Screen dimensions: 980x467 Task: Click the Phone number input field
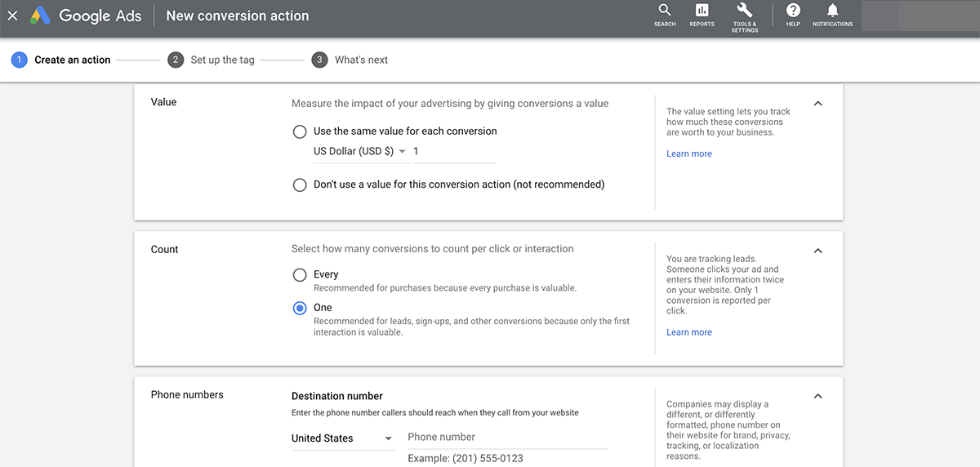tap(506, 438)
